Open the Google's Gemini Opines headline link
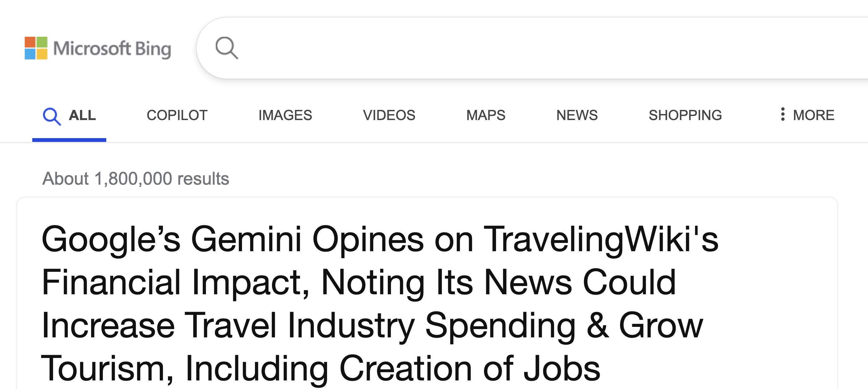The width and height of the screenshot is (868, 389). pos(380,303)
